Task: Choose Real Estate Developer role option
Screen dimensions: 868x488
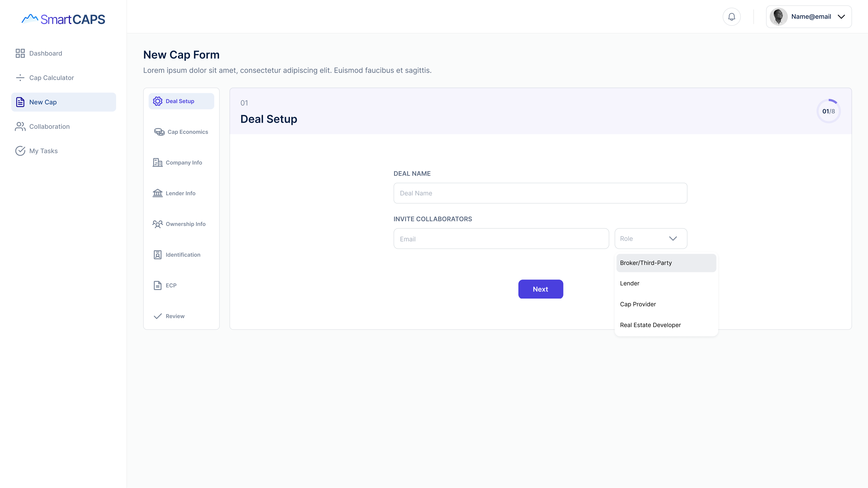Action: click(x=666, y=325)
